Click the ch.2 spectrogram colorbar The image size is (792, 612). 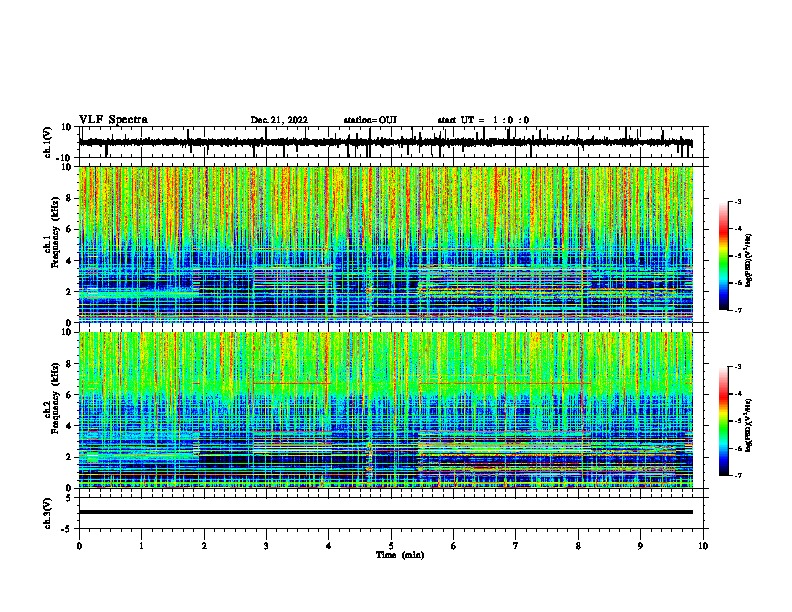tap(723, 421)
